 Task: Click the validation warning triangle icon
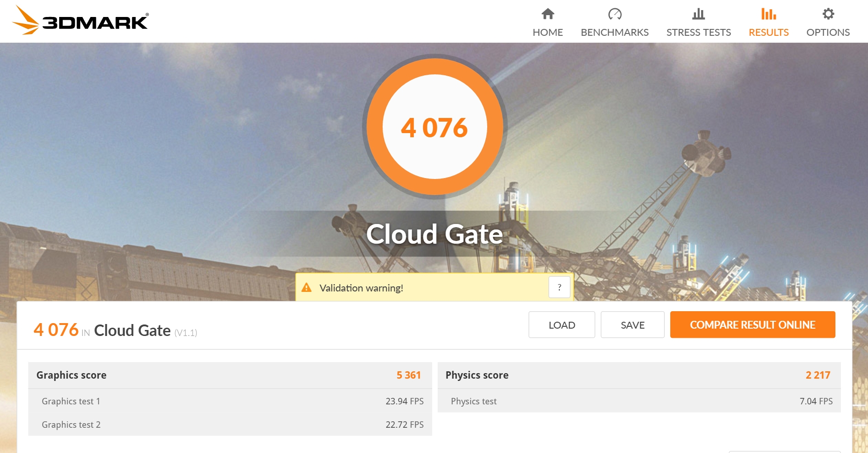point(306,288)
